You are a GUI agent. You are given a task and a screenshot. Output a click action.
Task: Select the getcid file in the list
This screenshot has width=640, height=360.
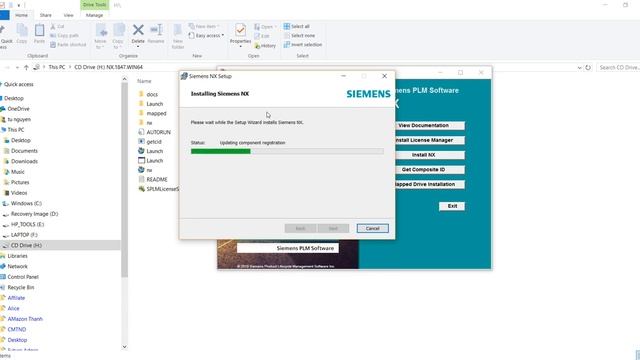point(150,142)
